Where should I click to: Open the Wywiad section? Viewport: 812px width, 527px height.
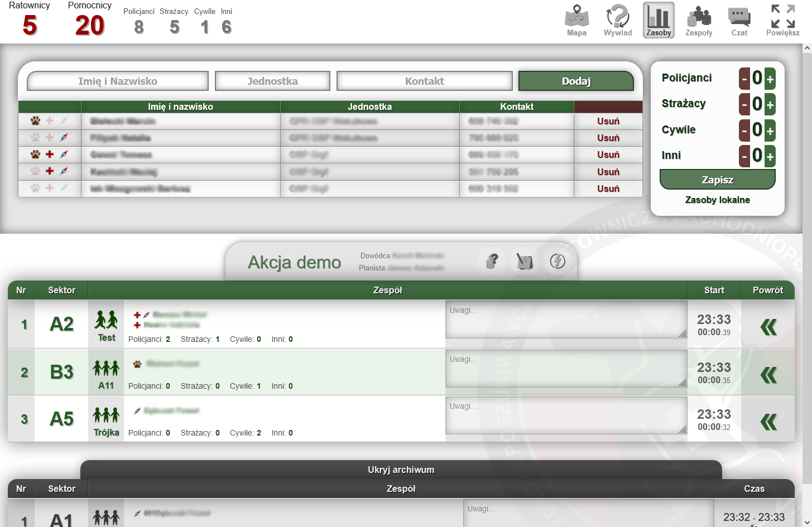pos(618,21)
